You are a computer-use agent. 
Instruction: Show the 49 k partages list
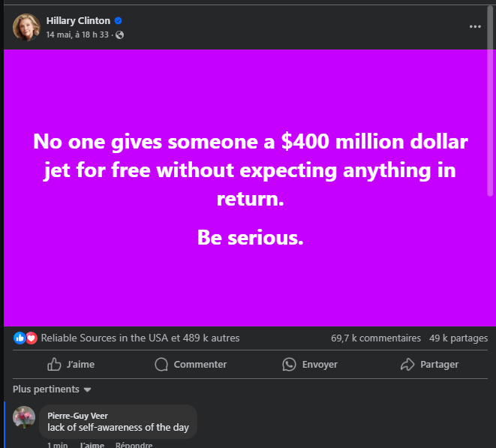point(458,338)
